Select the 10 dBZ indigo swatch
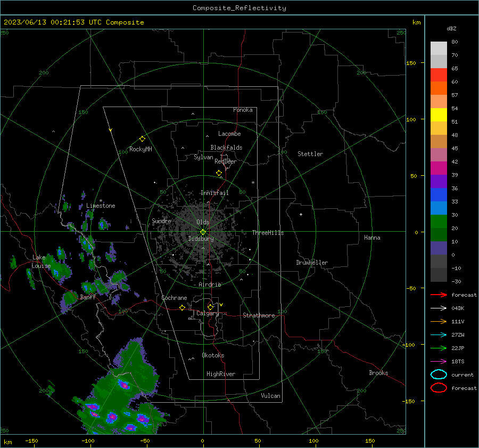Screen dimensions: 479x448 (x=439, y=248)
